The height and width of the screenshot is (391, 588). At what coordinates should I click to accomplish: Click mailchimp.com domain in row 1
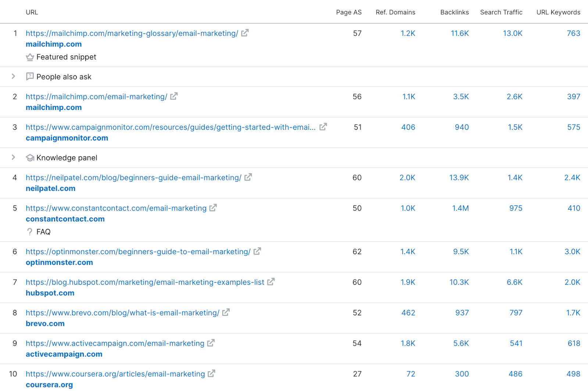tap(54, 44)
